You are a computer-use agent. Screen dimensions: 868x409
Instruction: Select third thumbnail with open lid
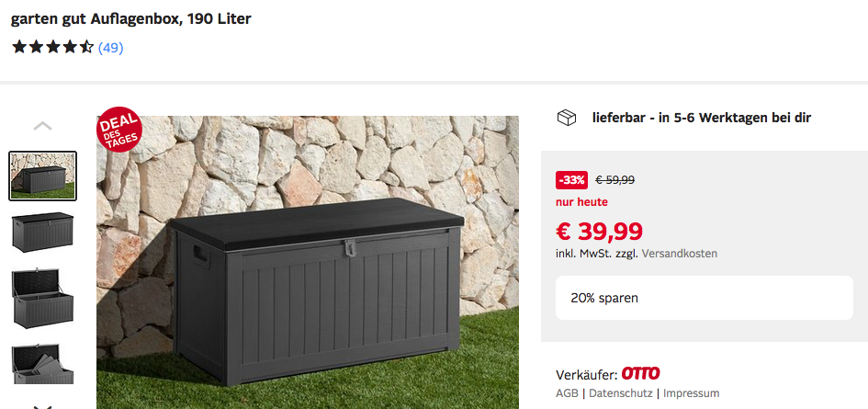pos(42,299)
